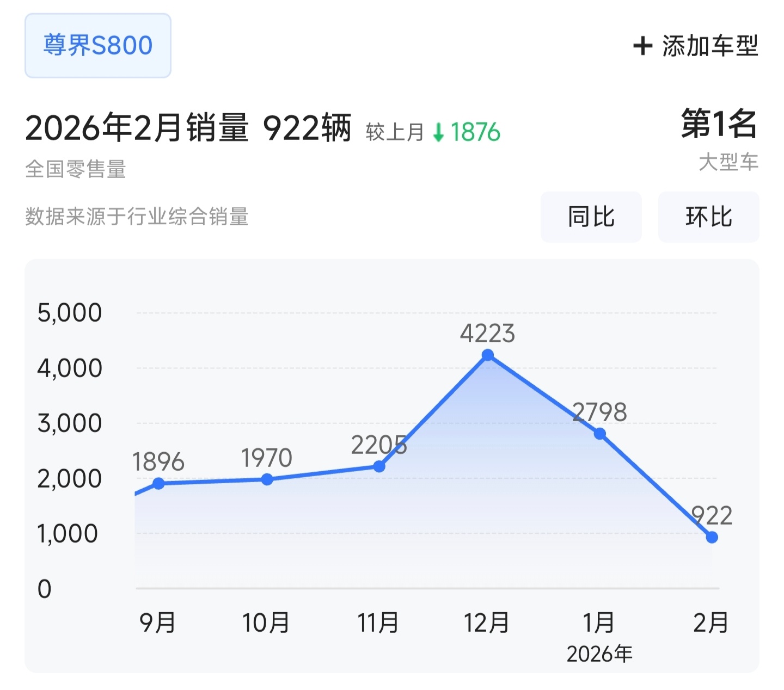Click the 12月 axis label
Image resolution: width=784 pixels, height=690 pixels.
pyautogui.click(x=486, y=623)
